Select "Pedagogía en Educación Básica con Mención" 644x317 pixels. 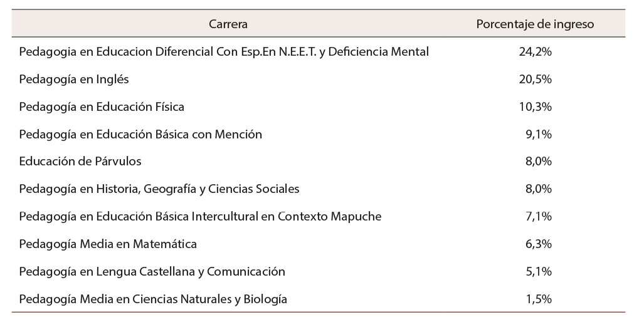(140, 134)
